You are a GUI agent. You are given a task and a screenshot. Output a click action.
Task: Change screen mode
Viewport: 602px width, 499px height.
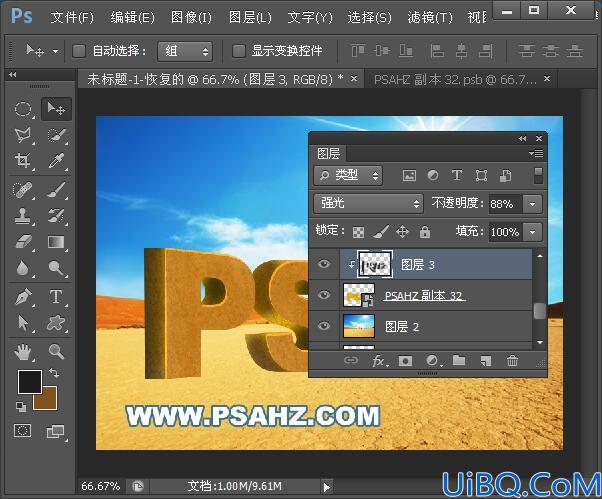tap(56, 431)
